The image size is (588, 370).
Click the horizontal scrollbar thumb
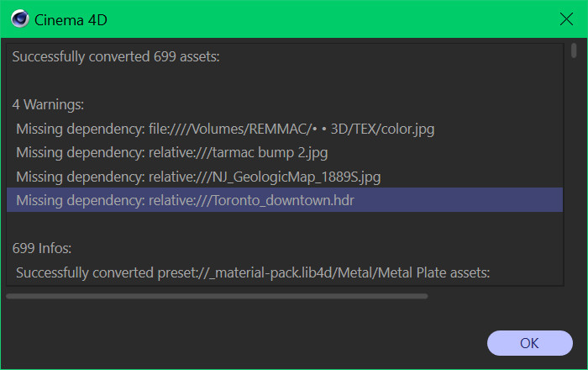coord(217,296)
